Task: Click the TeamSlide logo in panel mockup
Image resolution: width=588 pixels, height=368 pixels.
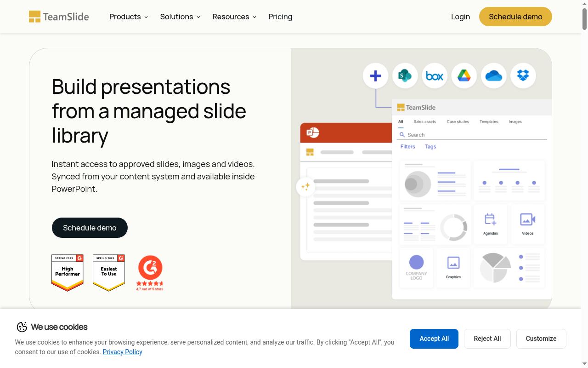Action: click(416, 107)
